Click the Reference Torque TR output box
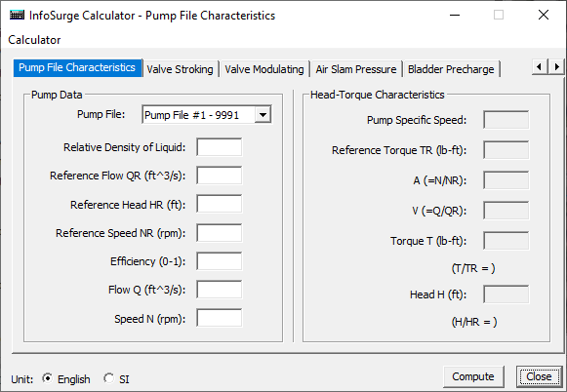Screen dimensions: 567x392 [x=506, y=150]
